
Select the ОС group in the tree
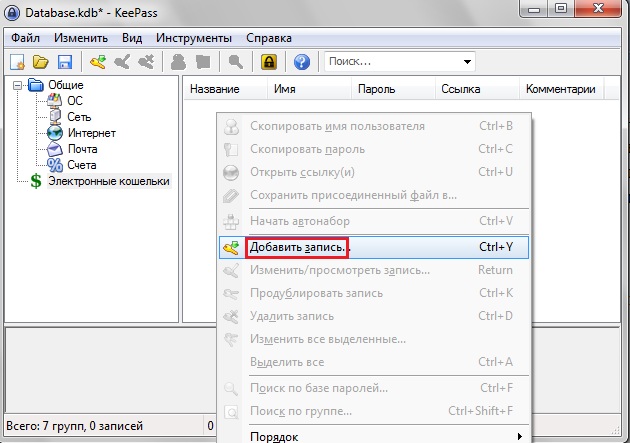(x=75, y=101)
